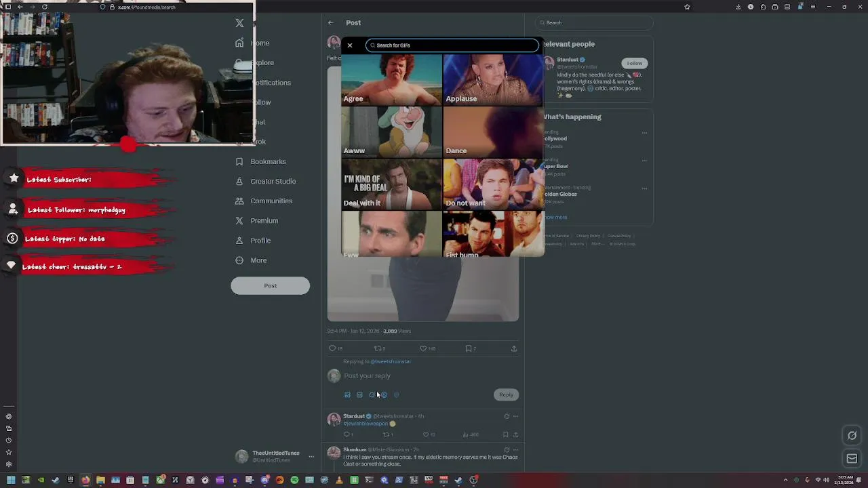Click the Post button in sidebar
The image size is (868, 488).
click(x=270, y=285)
